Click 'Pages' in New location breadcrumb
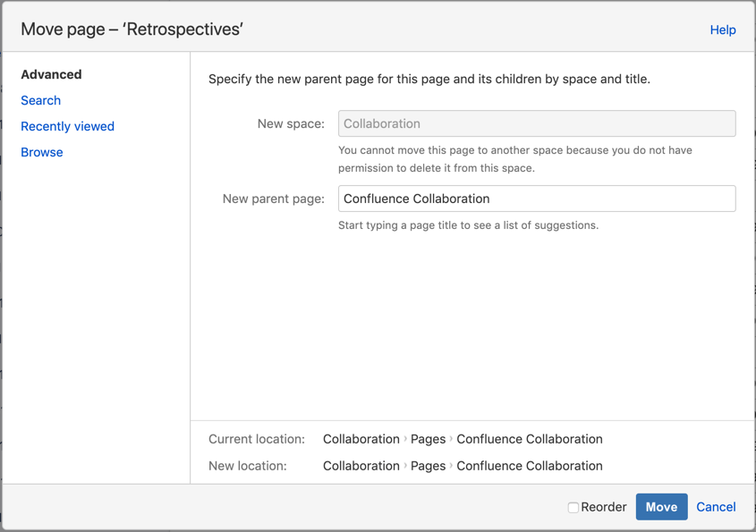The height and width of the screenshot is (532, 756). click(429, 466)
